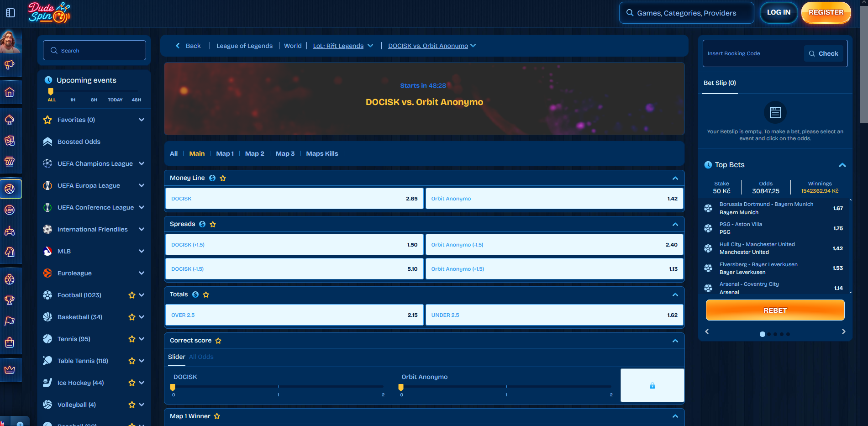Open the trophy tournaments icon in sidebar
868x426 pixels.
(10, 300)
